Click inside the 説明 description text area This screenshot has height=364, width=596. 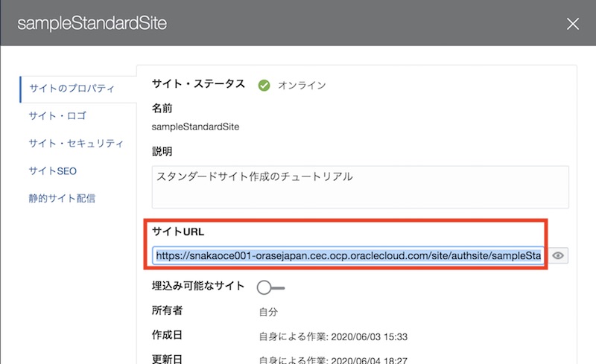point(360,186)
